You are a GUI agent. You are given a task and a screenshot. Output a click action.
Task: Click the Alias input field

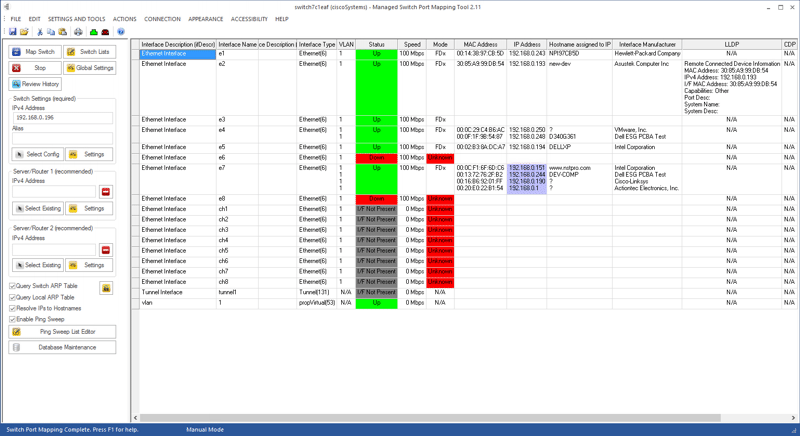[x=62, y=138]
